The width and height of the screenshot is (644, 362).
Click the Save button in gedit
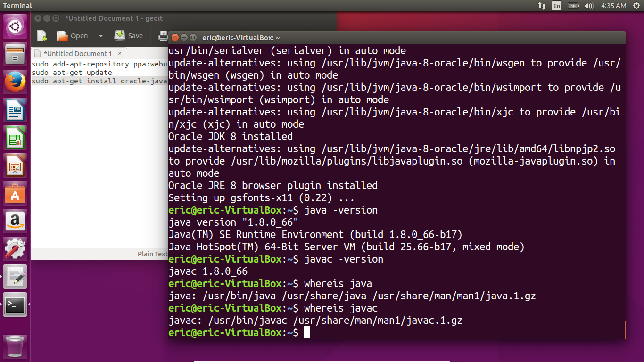[x=128, y=35]
